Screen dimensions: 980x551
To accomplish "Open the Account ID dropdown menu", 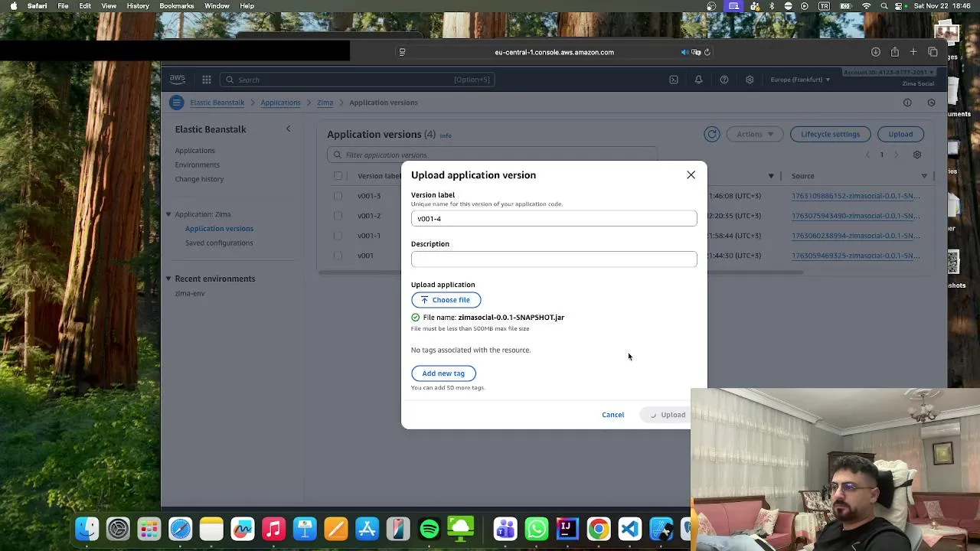I will tap(889, 72).
